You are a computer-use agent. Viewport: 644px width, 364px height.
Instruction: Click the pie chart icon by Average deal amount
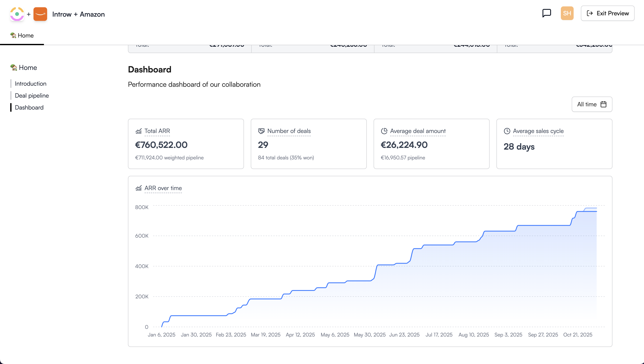(384, 131)
